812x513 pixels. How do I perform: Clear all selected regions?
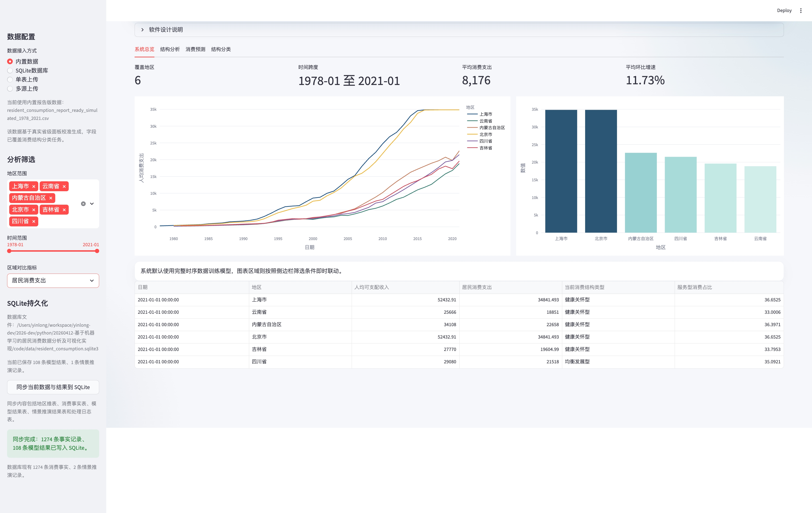click(83, 204)
